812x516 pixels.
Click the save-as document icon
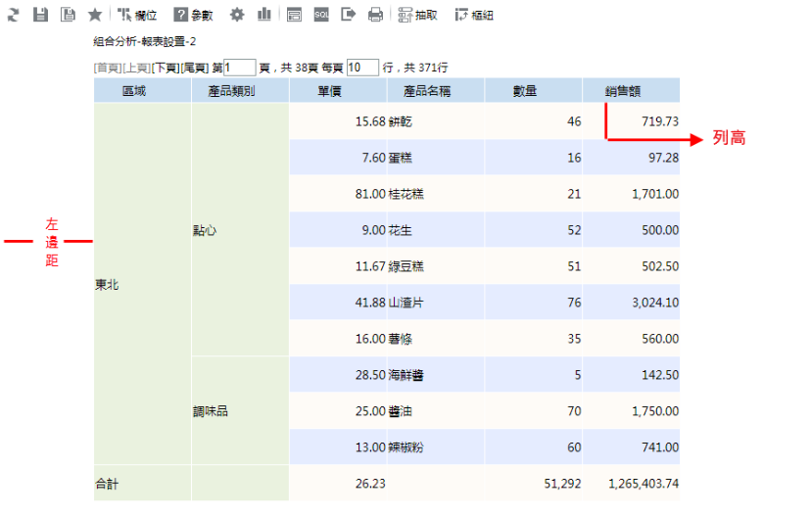(x=68, y=15)
